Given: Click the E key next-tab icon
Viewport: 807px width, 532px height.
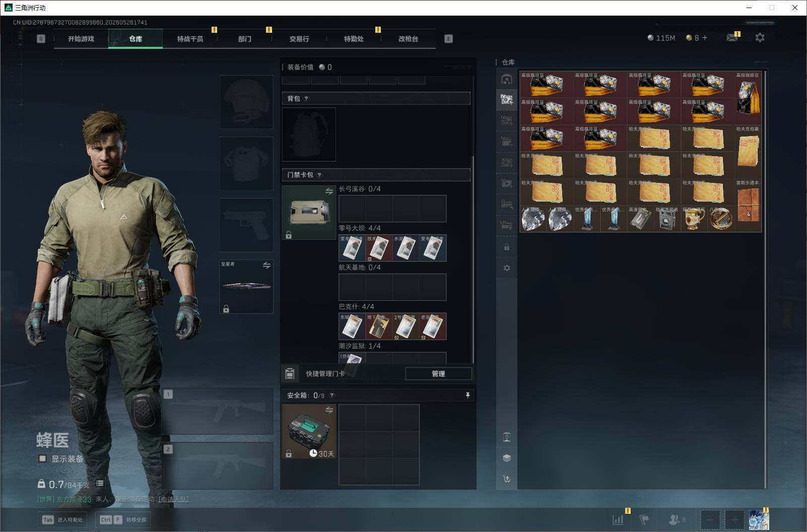Looking at the screenshot, I should pyautogui.click(x=448, y=39).
